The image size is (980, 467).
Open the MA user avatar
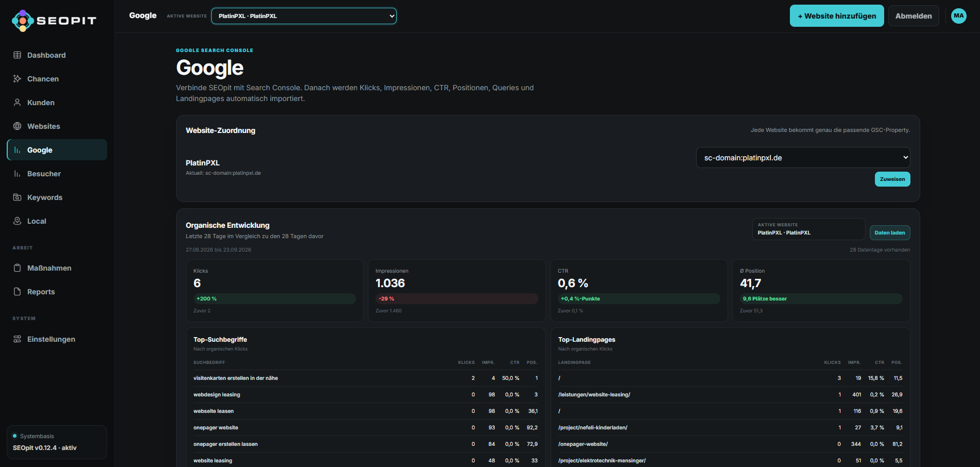(x=958, y=16)
